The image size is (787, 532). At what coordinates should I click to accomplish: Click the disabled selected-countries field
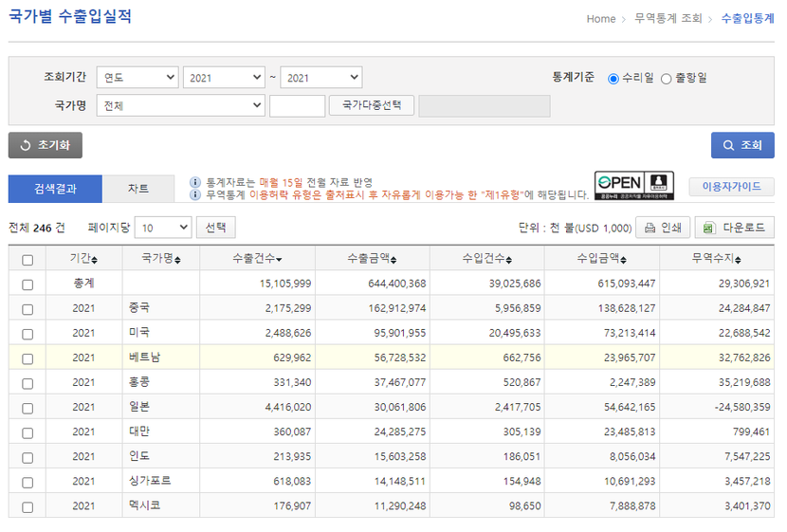[x=485, y=106]
